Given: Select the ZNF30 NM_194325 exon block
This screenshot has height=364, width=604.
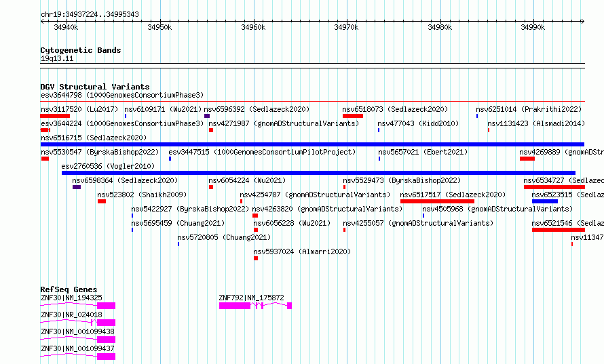Looking at the screenshot, I should (107, 306).
